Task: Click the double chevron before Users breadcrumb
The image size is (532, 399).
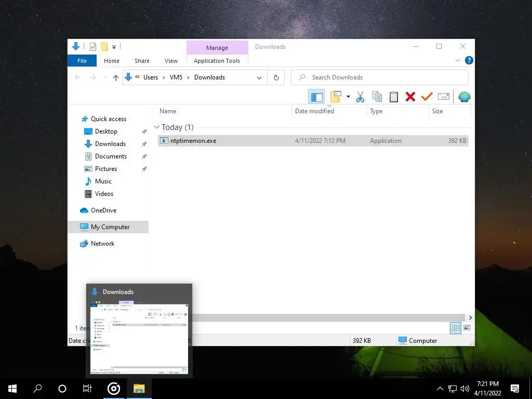Action: [x=137, y=77]
